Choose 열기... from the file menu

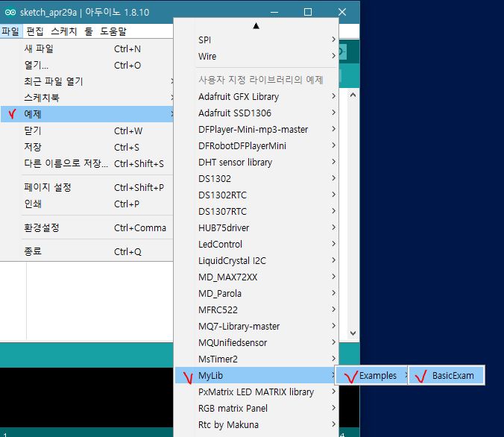coord(86,66)
